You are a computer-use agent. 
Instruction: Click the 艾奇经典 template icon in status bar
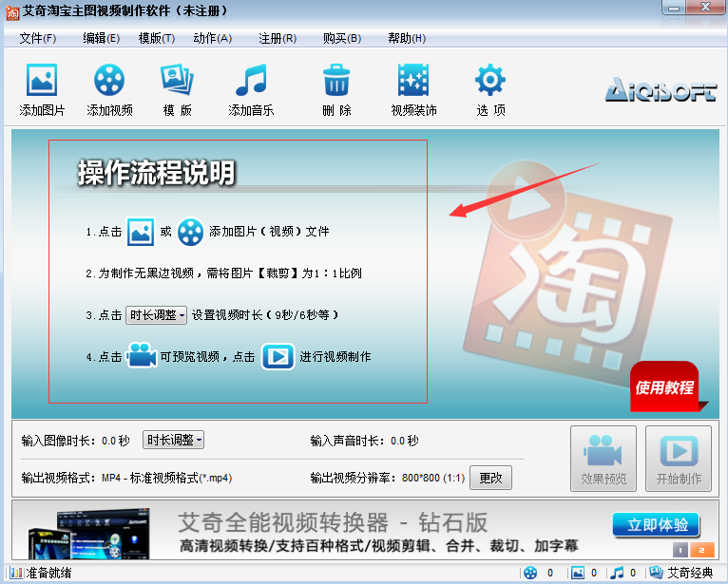click(x=656, y=573)
